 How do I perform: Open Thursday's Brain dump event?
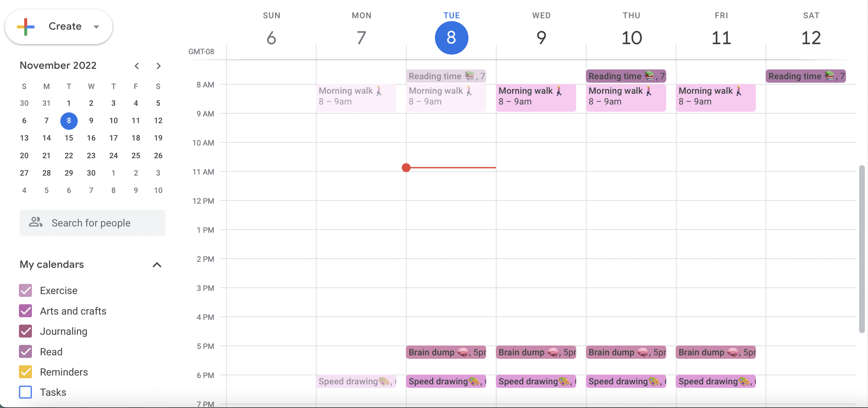click(626, 352)
